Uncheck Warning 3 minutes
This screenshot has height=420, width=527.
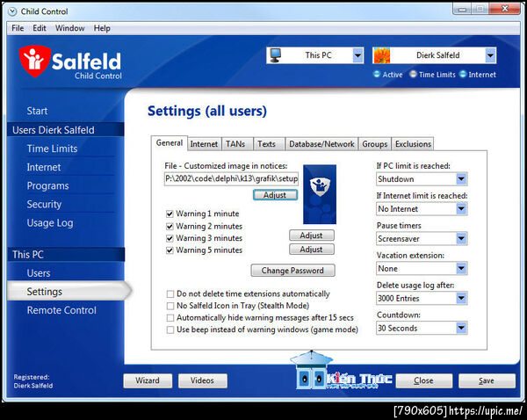tap(170, 238)
